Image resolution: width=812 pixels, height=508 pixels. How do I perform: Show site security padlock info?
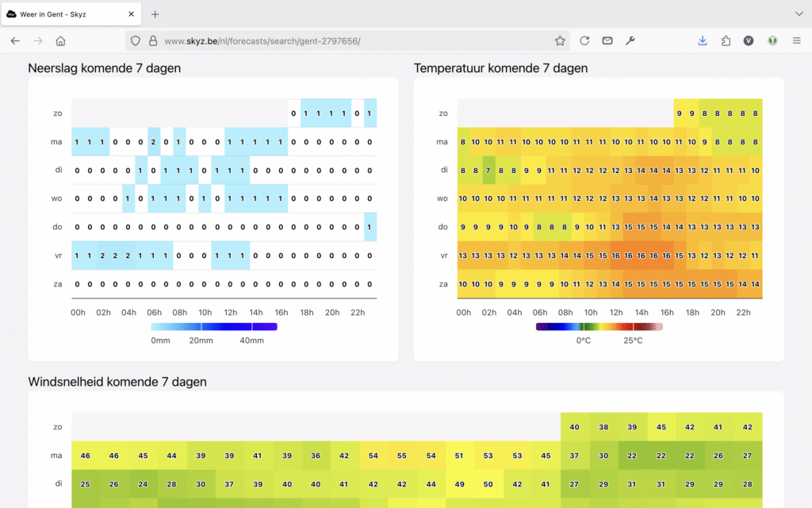point(152,41)
